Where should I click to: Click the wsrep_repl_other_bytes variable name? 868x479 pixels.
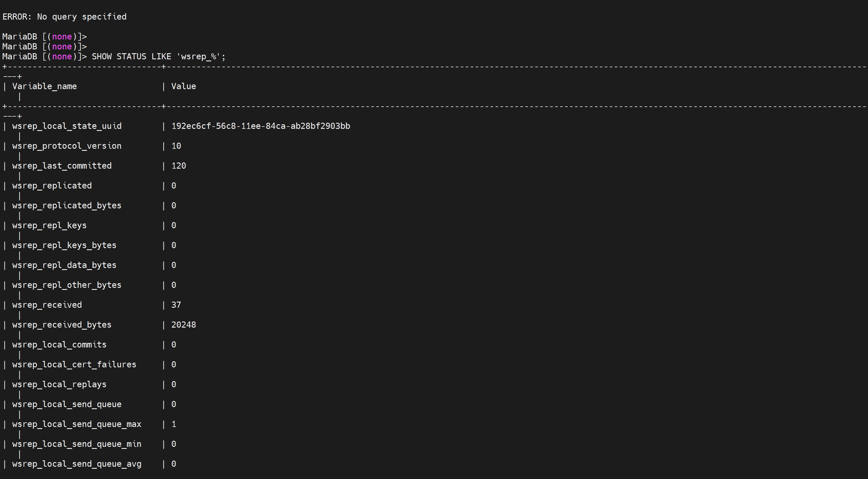click(x=67, y=285)
